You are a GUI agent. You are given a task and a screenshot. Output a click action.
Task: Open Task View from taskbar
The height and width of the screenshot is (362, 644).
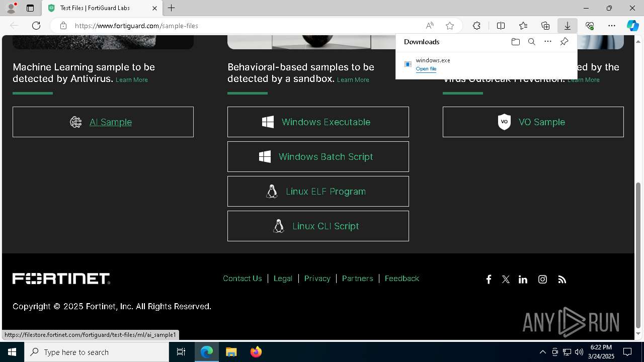click(181, 352)
